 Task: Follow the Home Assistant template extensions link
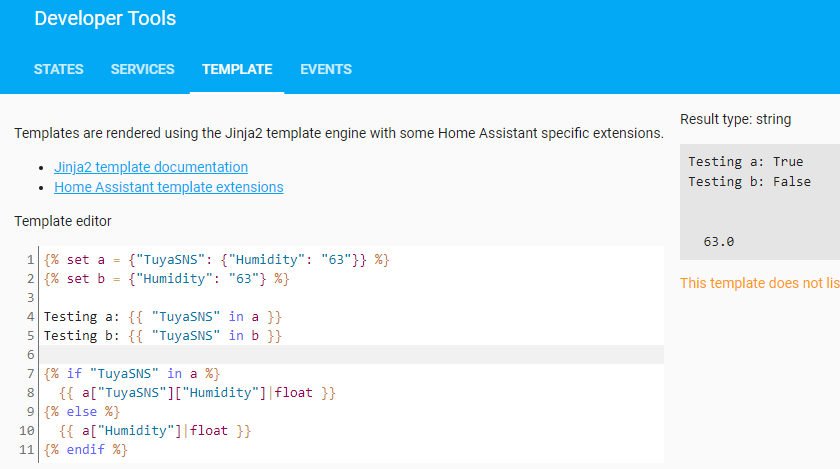point(169,187)
